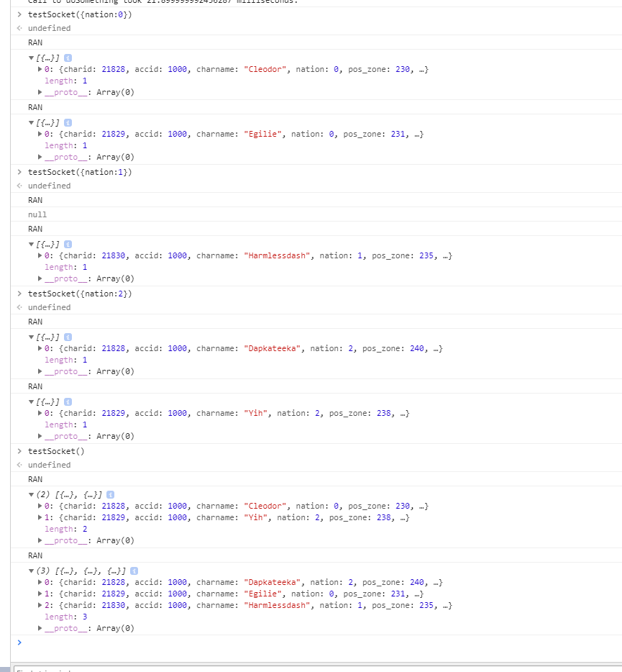The height and width of the screenshot is (672, 622).
Task: Expand __proto__ of the (2) item array
Action: click(x=40, y=541)
